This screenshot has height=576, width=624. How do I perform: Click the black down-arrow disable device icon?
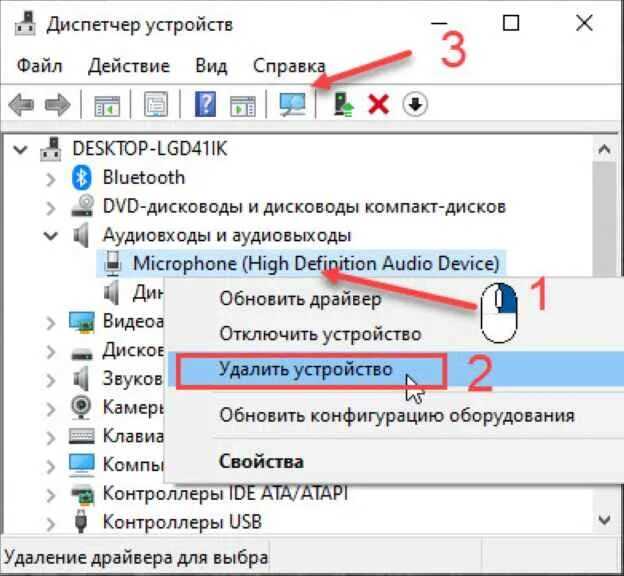[415, 105]
